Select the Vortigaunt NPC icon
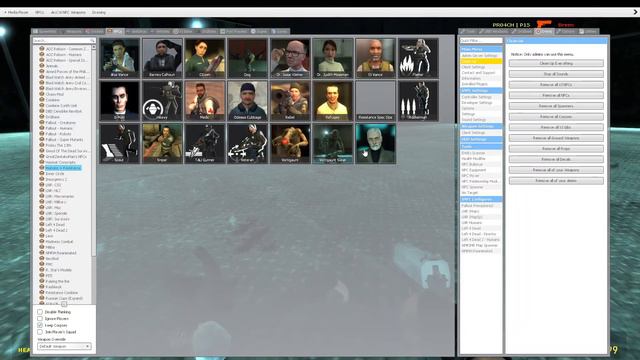The height and width of the screenshot is (360, 640). coord(290,144)
